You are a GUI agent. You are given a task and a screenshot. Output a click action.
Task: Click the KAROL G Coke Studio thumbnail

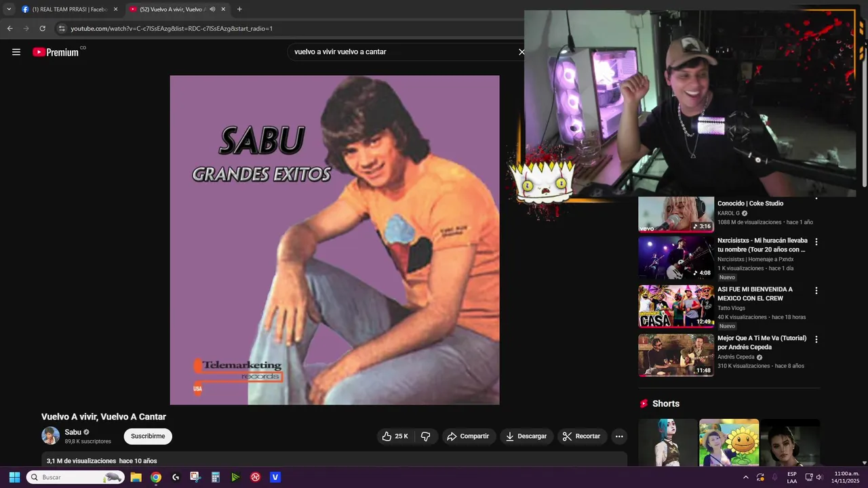click(676, 214)
